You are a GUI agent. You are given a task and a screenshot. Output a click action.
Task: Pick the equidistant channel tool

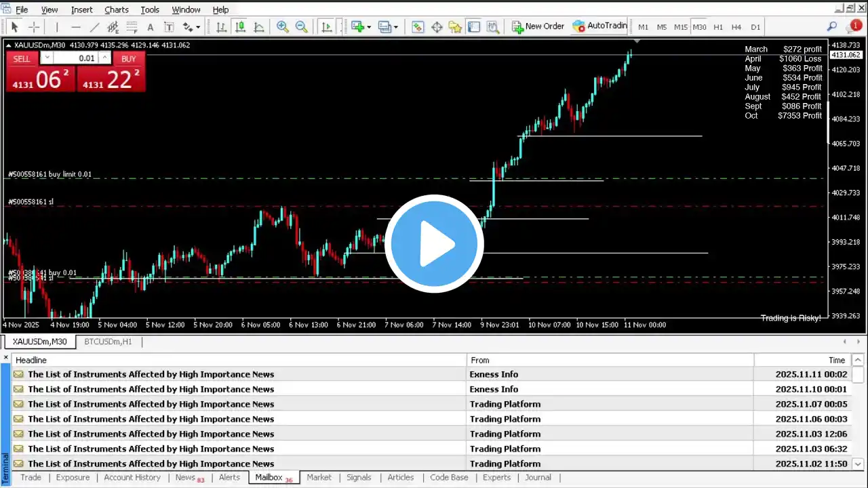point(113,27)
